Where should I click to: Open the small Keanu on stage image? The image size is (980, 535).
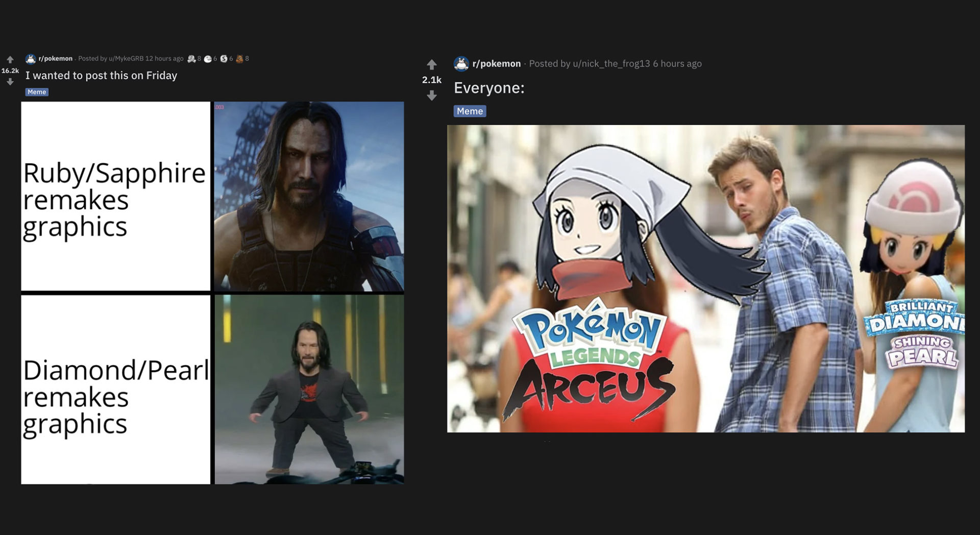click(x=309, y=390)
